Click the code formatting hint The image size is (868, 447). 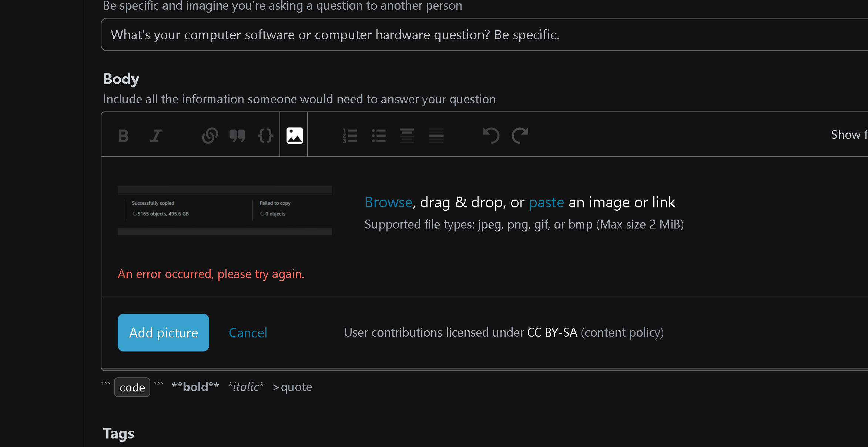click(132, 387)
